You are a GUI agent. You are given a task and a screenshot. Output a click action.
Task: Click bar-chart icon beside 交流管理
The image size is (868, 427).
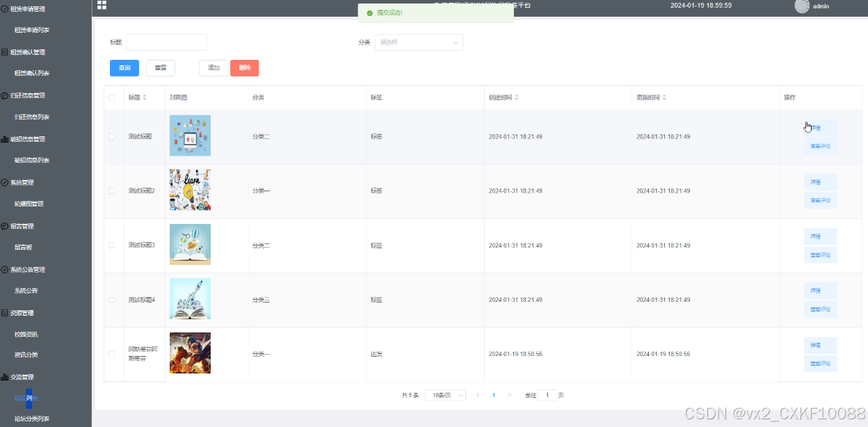click(5, 377)
